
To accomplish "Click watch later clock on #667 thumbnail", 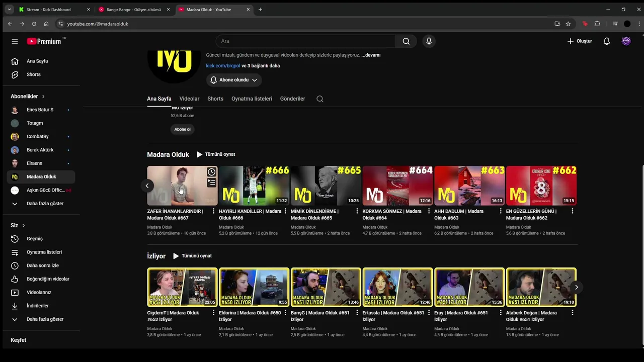I will 212,172.
